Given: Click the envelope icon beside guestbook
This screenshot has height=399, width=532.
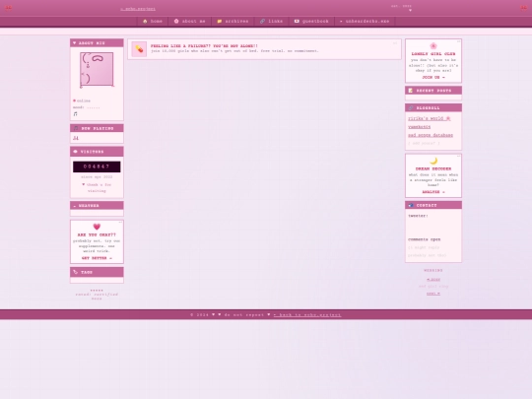Looking at the screenshot, I should (x=297, y=21).
